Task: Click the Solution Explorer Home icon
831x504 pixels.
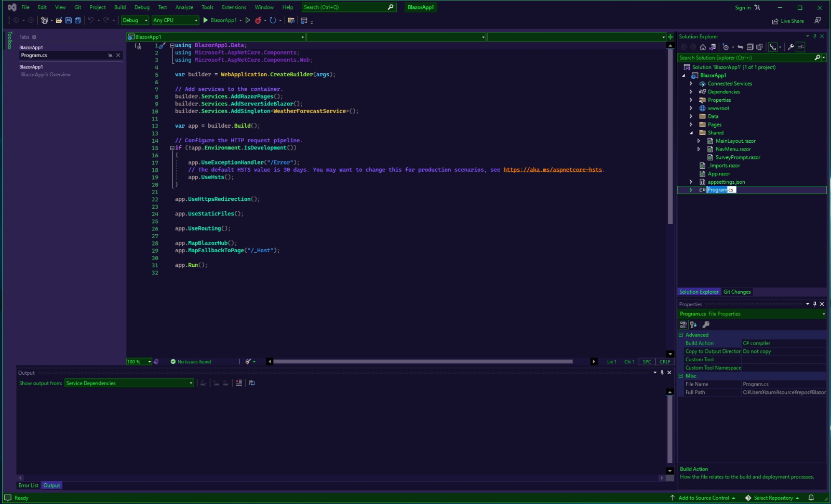Action: click(x=703, y=47)
